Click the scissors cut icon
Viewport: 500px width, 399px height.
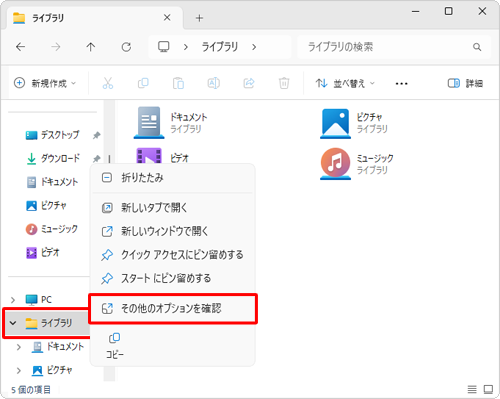[108, 83]
